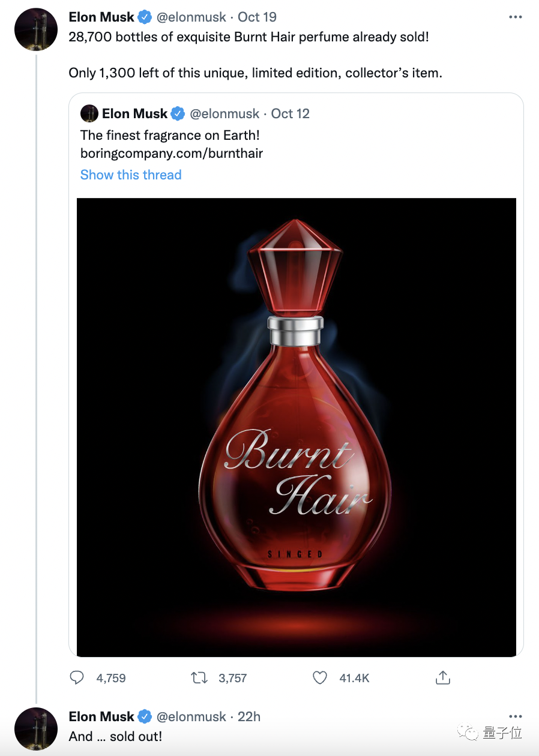Viewport: 539px width, 756px height.
Task: Open Elon Musk's avatar on top tweet
Action: pos(35,29)
